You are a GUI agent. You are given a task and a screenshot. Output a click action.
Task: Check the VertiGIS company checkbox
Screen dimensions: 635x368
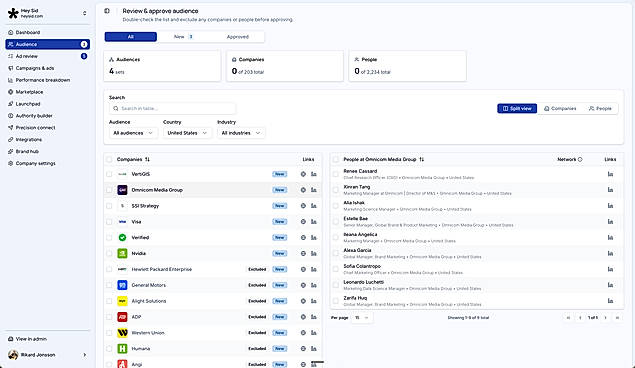[x=109, y=174]
